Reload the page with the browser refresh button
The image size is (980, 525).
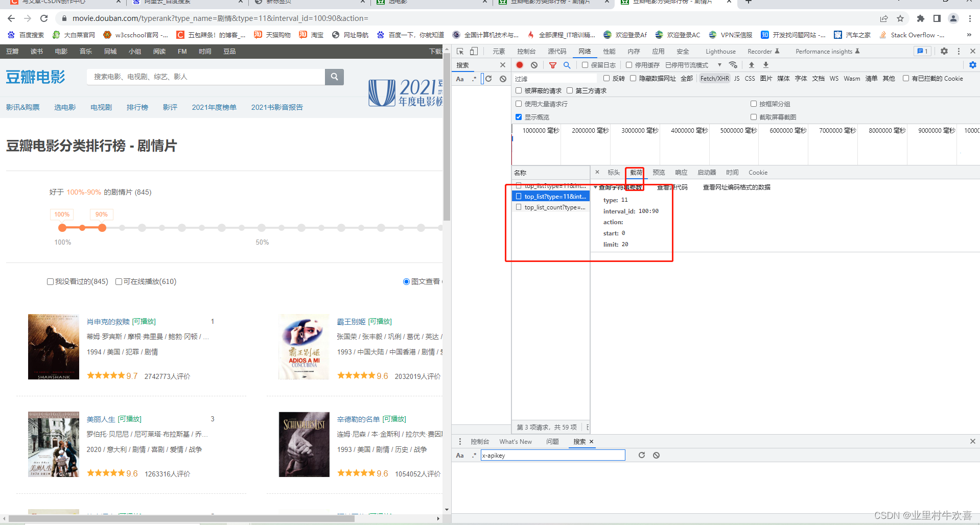coord(44,18)
